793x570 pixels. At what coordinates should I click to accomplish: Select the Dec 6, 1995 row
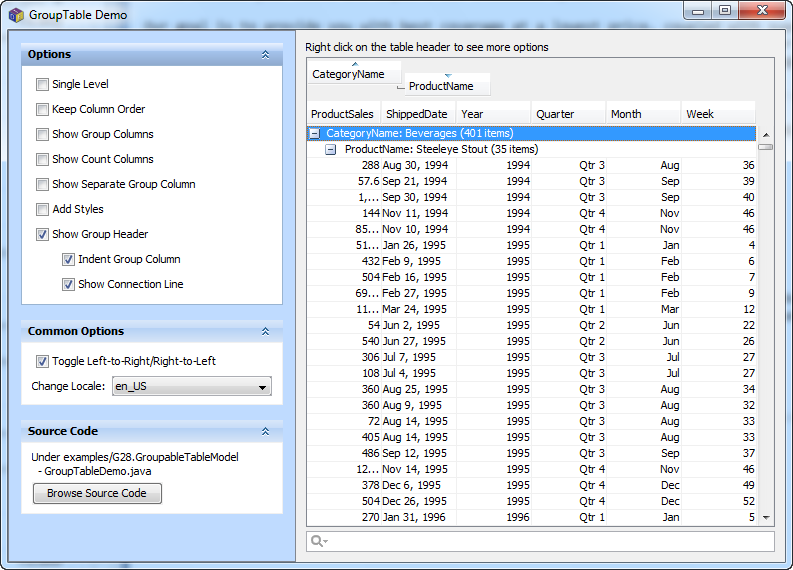click(531, 486)
